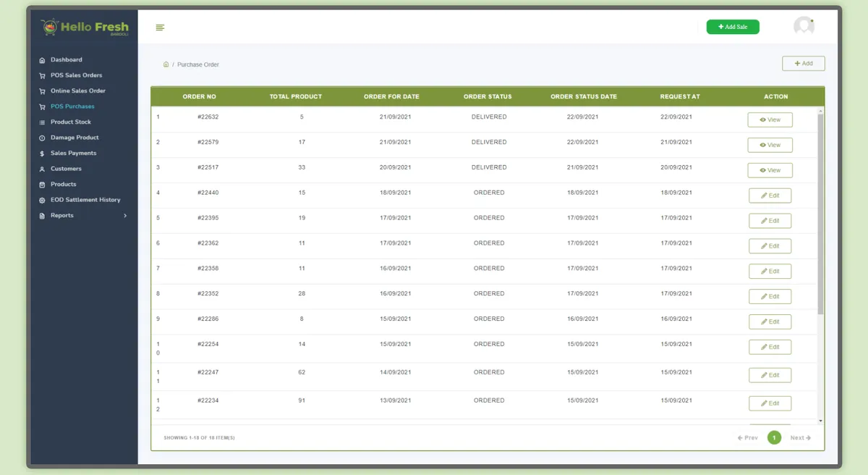Edit order #22286
The height and width of the screenshot is (475, 868).
770,322
